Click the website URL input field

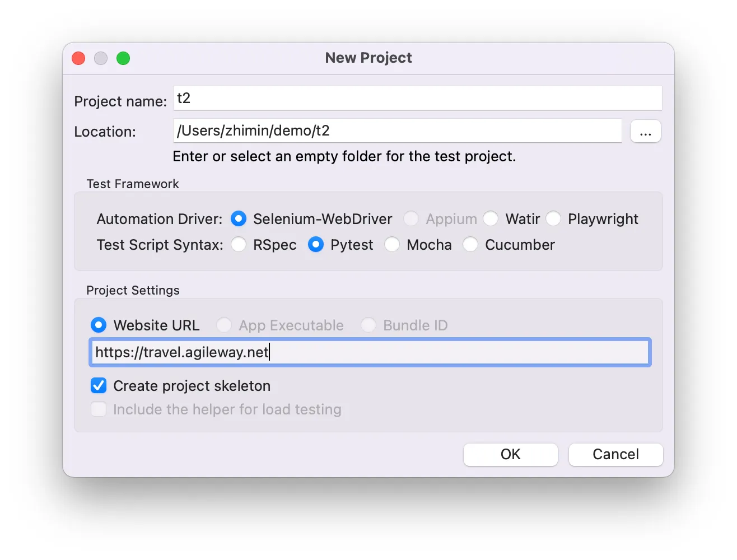[370, 352]
